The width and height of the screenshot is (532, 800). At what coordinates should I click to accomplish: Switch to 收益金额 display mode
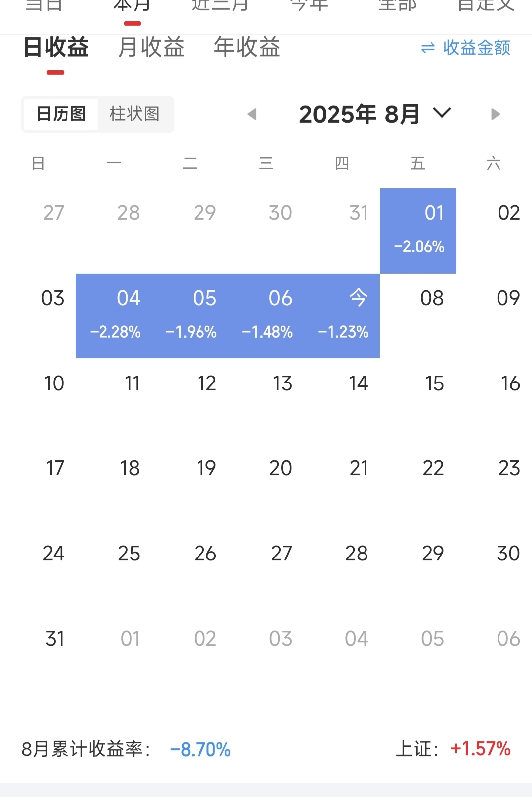point(465,48)
